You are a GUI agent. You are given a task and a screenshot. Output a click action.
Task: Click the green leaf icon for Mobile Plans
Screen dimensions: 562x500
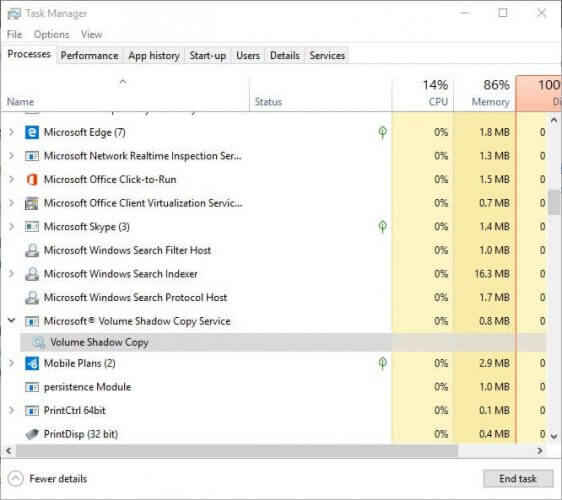point(383,363)
